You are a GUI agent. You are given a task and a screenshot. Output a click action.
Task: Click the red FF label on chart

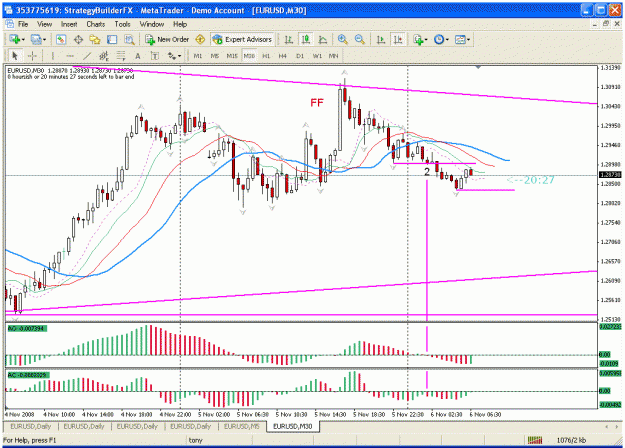pos(317,103)
